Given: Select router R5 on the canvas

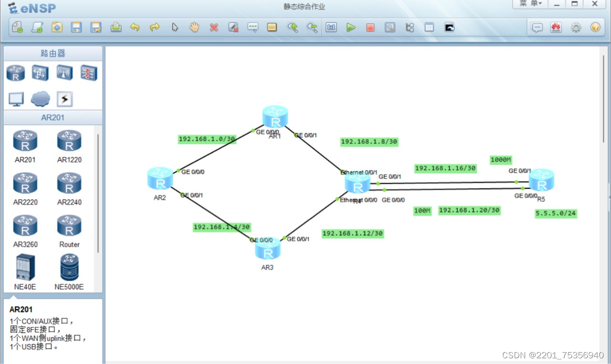Looking at the screenshot, I should click(x=541, y=180).
